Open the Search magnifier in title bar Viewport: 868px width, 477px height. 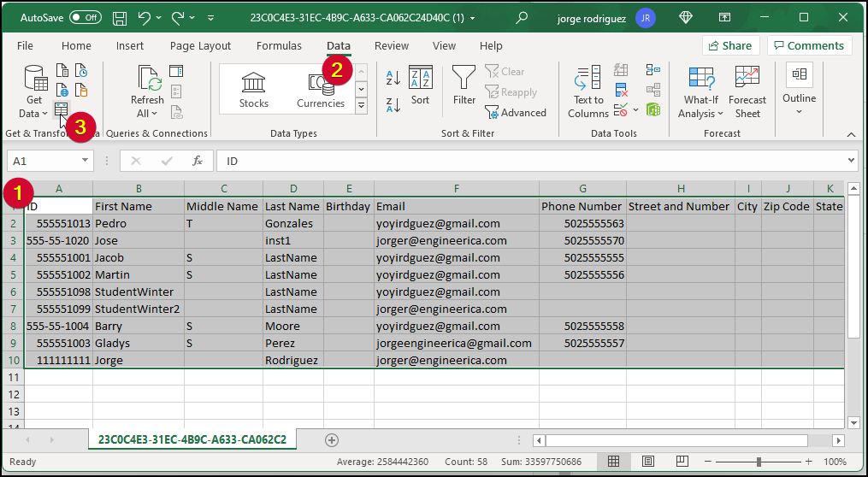tap(522, 18)
